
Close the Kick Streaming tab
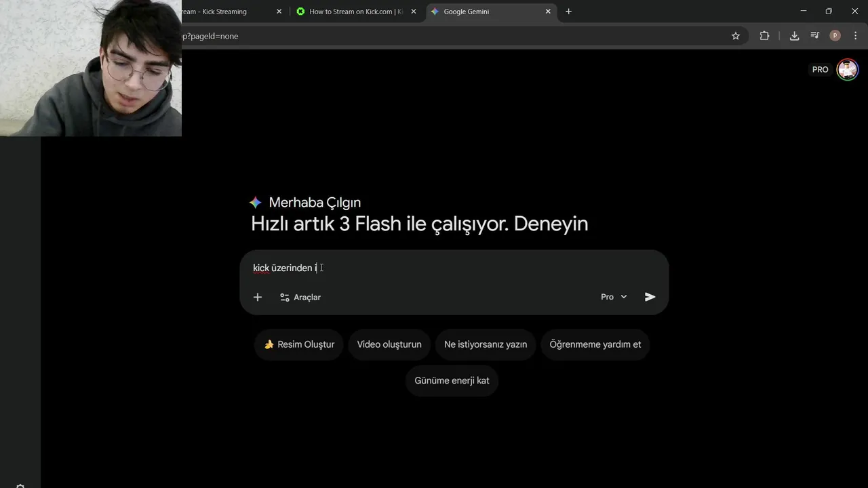tap(279, 12)
